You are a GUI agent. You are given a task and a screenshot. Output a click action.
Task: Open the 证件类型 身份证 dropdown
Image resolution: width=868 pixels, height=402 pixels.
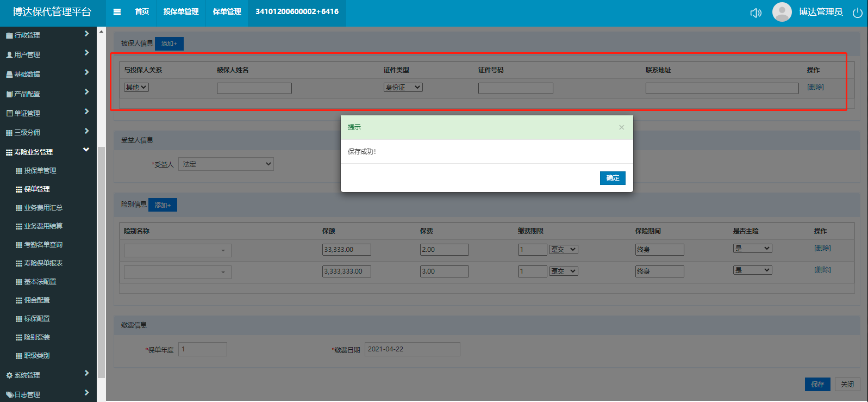(403, 88)
